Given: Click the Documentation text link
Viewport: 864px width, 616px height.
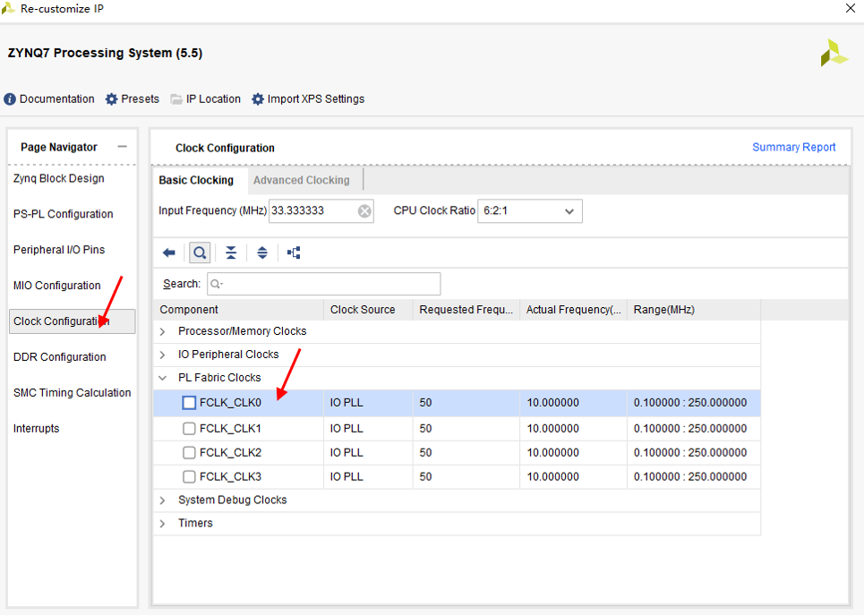Looking at the screenshot, I should pos(56,99).
